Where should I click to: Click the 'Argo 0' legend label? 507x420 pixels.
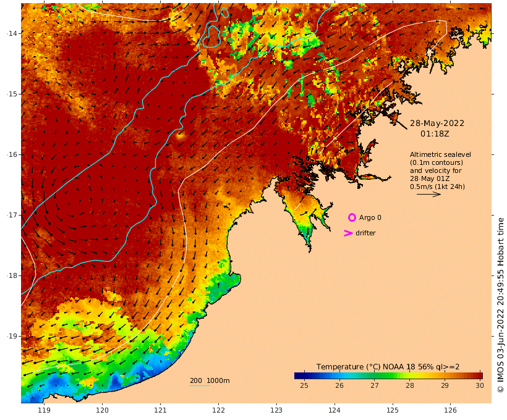[x=370, y=218]
